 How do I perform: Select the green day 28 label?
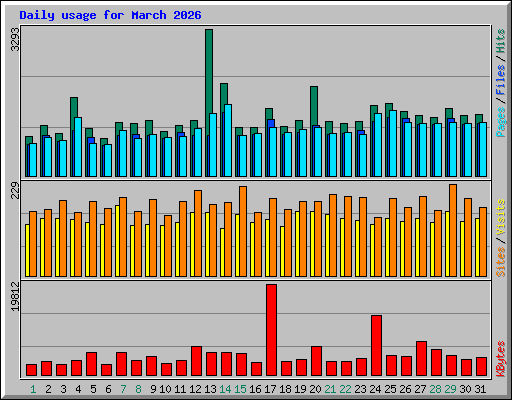coord(435,389)
